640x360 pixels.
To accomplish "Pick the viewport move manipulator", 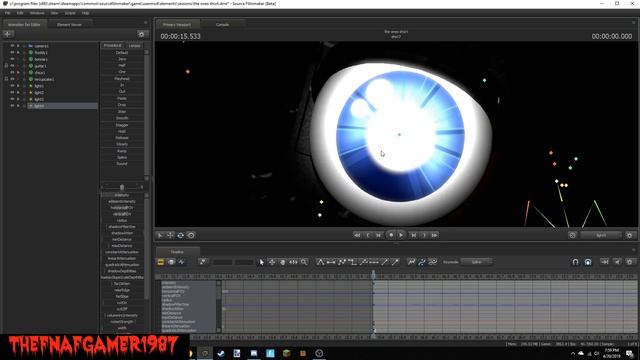I will [170, 236].
